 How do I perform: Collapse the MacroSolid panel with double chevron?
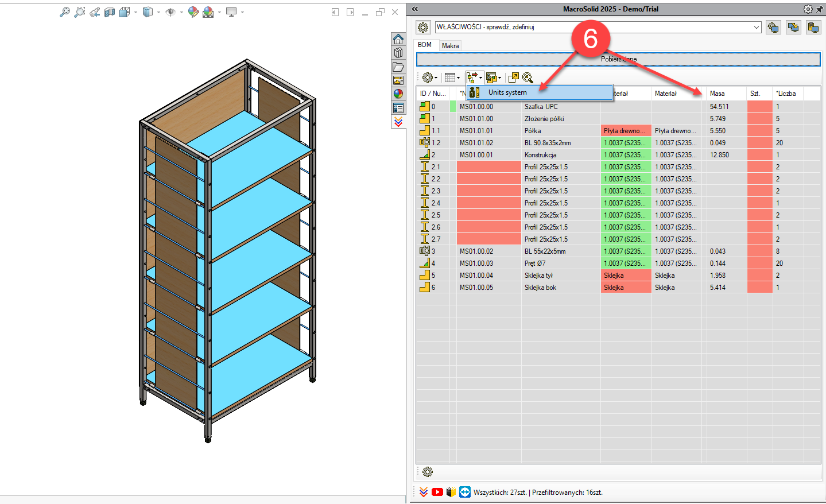tap(415, 9)
